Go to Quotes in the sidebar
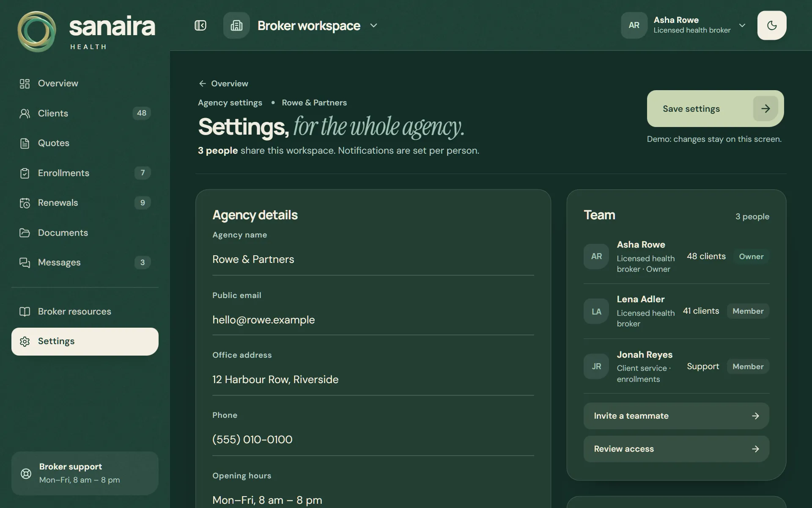This screenshot has width=812, height=508. click(x=85, y=143)
